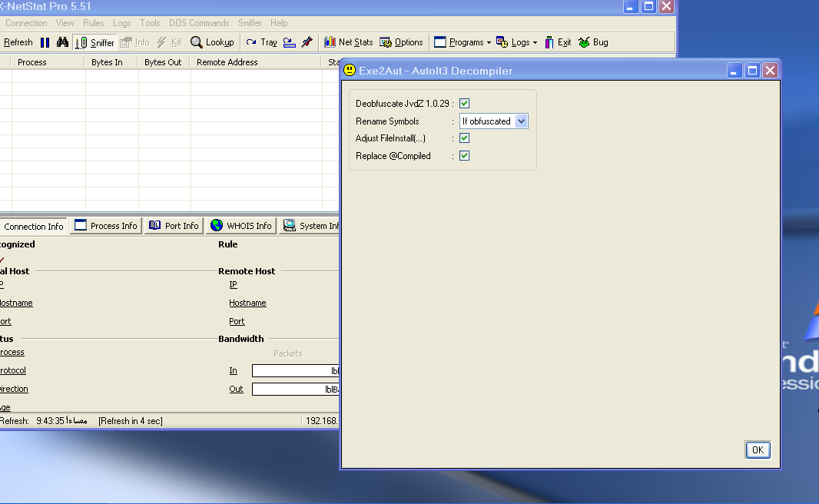
Task: Expand the Programs toolbar dropdown
Action: tap(463, 42)
